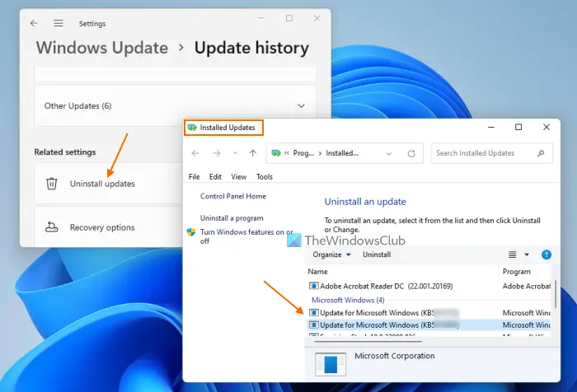Open the Settings hamburger navigation menu

(x=59, y=23)
